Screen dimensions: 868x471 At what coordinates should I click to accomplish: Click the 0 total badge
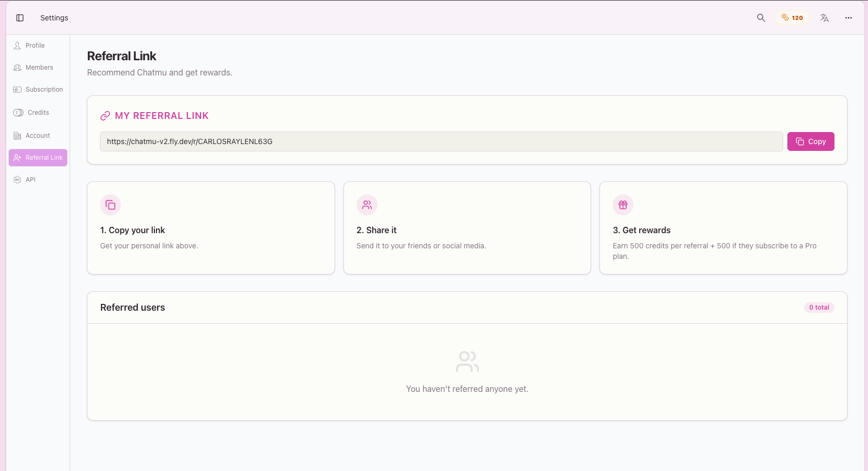point(819,308)
